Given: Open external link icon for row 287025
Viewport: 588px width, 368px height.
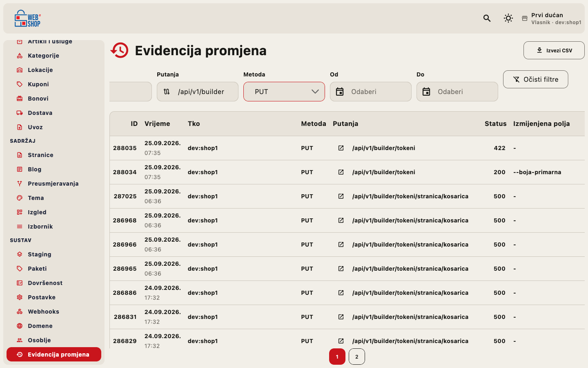Looking at the screenshot, I should (x=341, y=196).
